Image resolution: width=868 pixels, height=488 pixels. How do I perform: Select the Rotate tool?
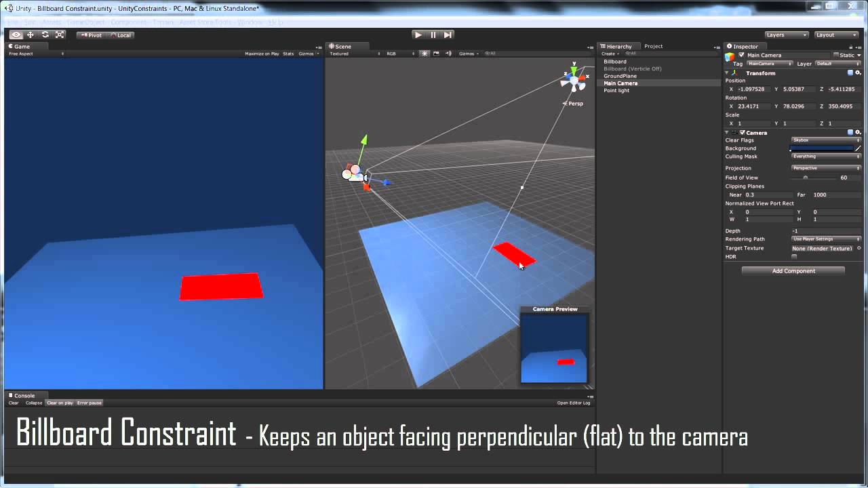(45, 35)
